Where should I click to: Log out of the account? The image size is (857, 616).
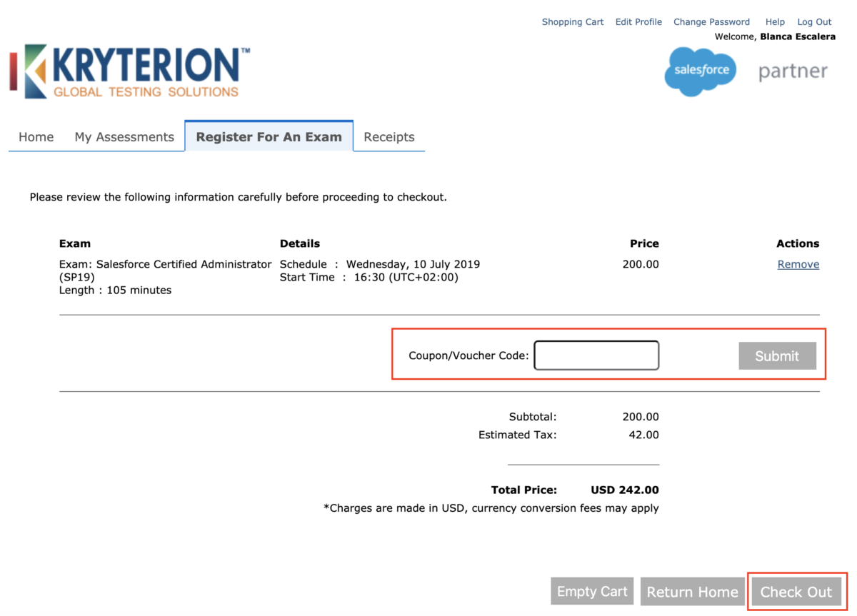coord(814,21)
